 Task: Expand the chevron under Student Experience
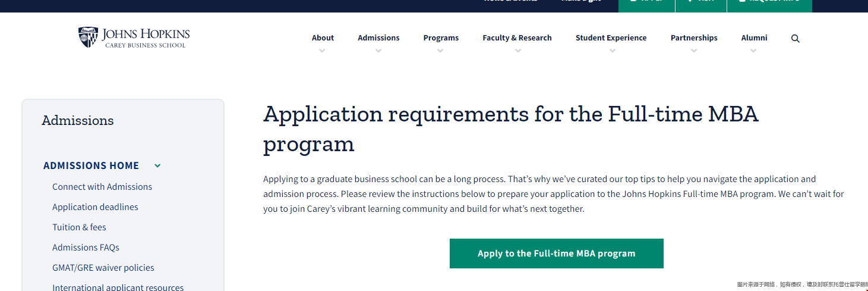click(612, 51)
